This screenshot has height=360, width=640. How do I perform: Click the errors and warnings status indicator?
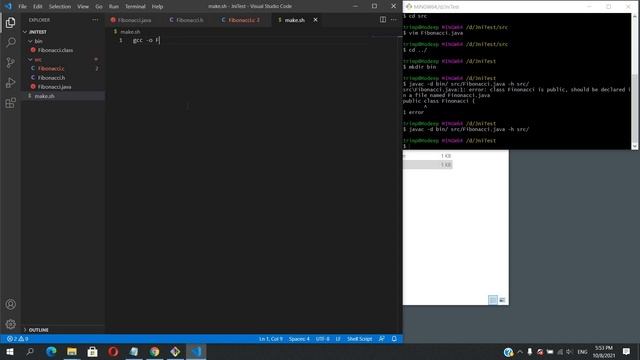pos(17,339)
